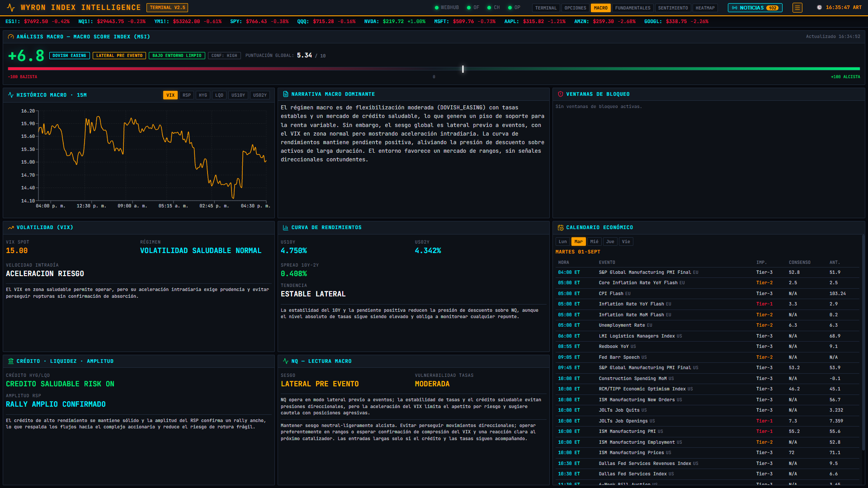Select the VIX chart series toggle
The height and width of the screenshot is (488, 868).
pyautogui.click(x=170, y=95)
